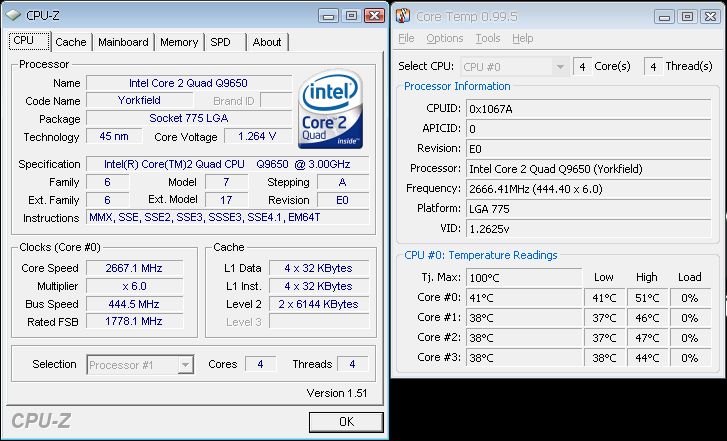Click the Core #3 Load value '0%'

pyautogui.click(x=690, y=358)
